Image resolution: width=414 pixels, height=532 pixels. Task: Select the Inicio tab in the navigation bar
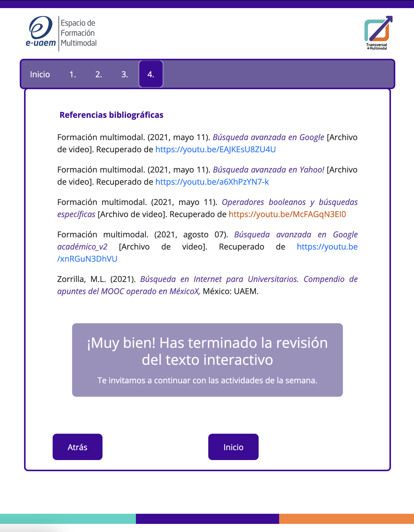[x=40, y=74]
